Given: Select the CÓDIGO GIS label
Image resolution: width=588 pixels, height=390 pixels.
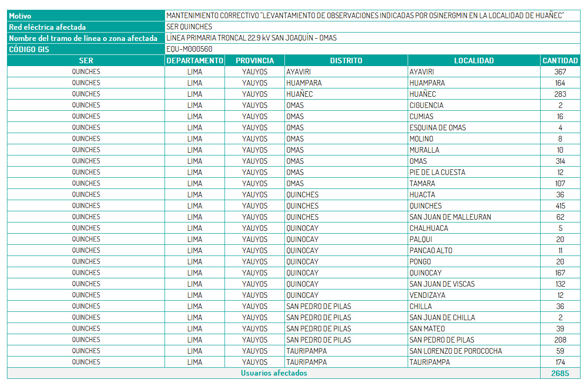Looking at the screenshot, I should (x=86, y=49).
